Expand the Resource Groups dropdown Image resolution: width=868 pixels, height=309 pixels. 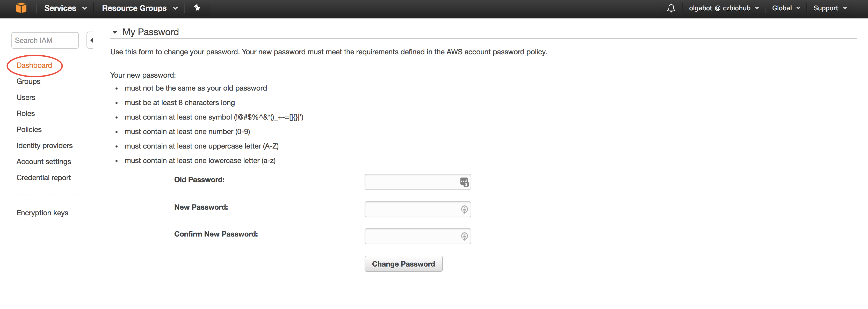(140, 8)
